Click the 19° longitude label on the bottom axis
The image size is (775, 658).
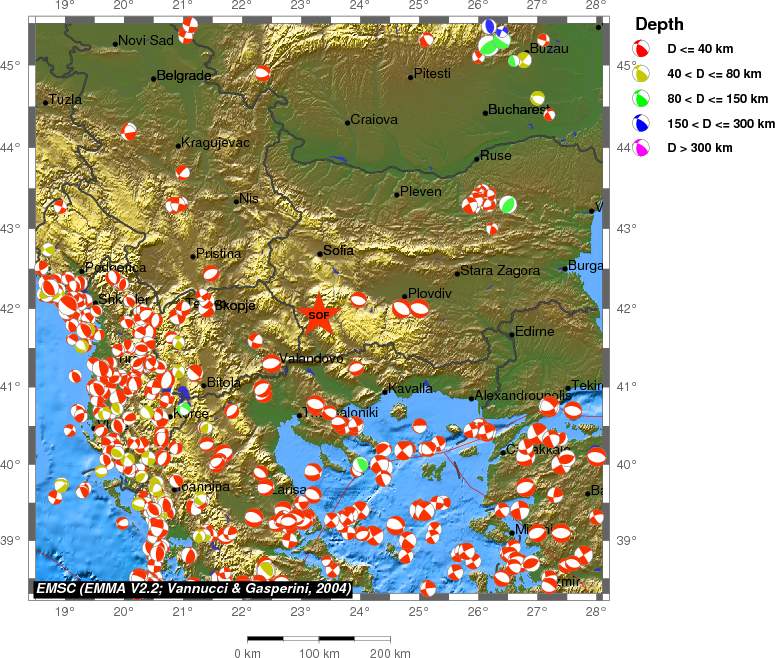pyautogui.click(x=65, y=612)
